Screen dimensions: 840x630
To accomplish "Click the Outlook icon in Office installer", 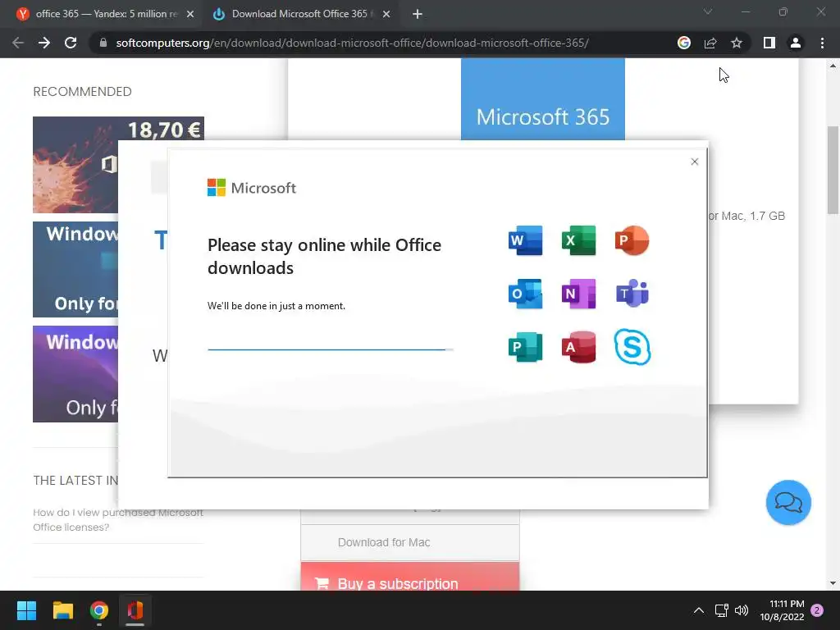I will [x=525, y=294].
